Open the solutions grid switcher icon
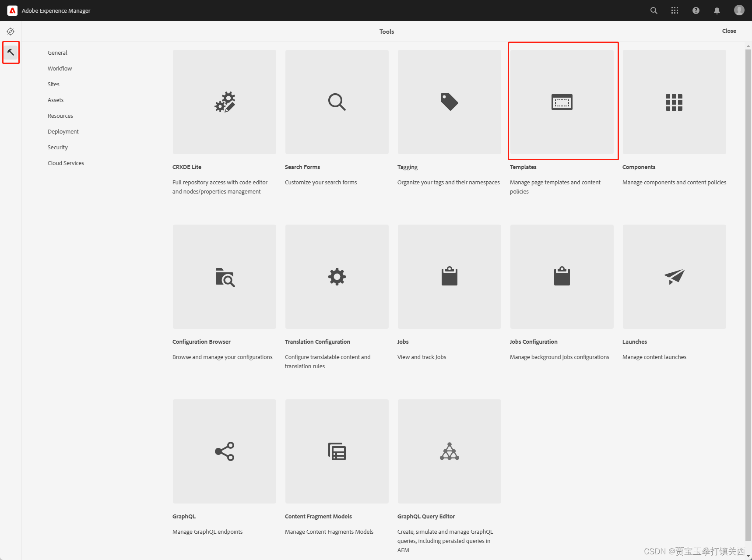Screen dimensions: 752x560 tap(675, 11)
